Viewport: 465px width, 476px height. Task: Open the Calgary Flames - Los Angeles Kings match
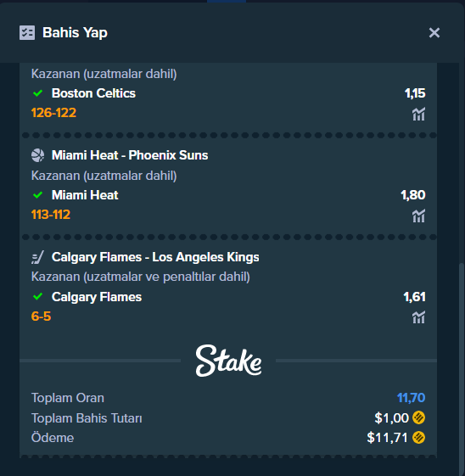155,257
